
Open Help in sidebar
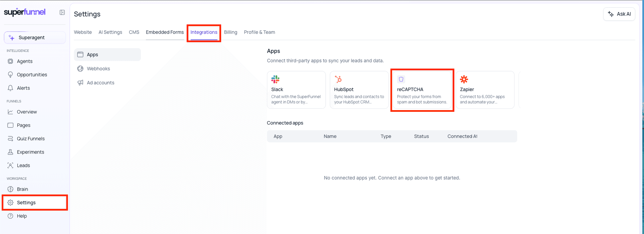coord(35,216)
